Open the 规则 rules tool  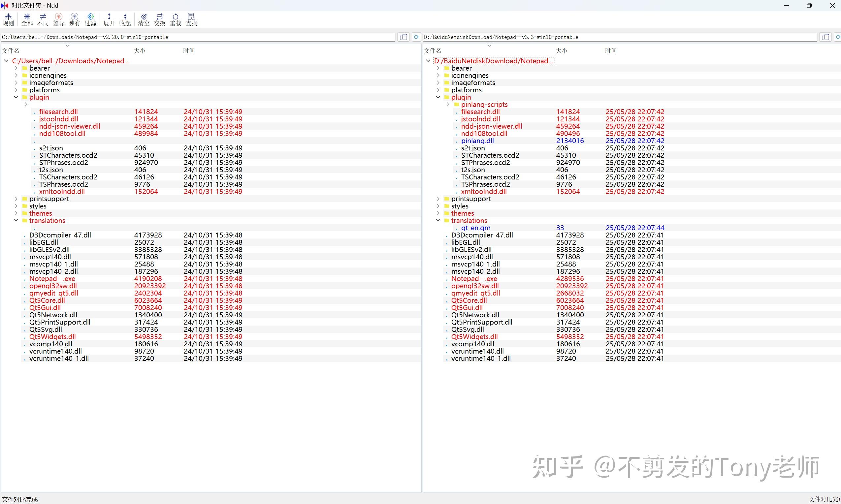pos(8,20)
